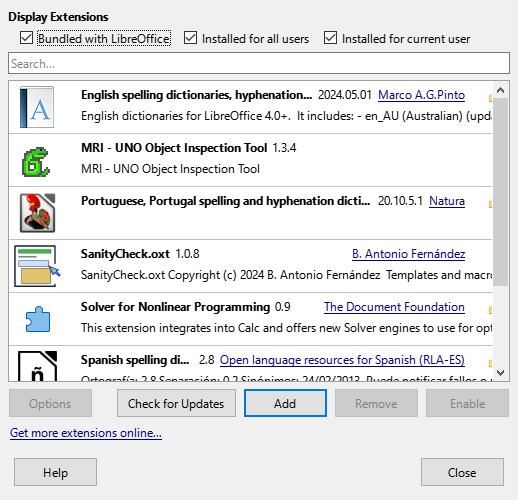Click the lock icon on Portuguese dictionary row
This screenshot has height=500, width=518.
pos(490,204)
